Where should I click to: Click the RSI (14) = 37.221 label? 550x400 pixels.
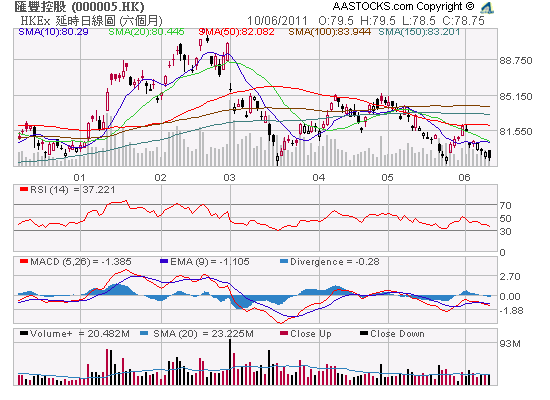tap(72, 190)
